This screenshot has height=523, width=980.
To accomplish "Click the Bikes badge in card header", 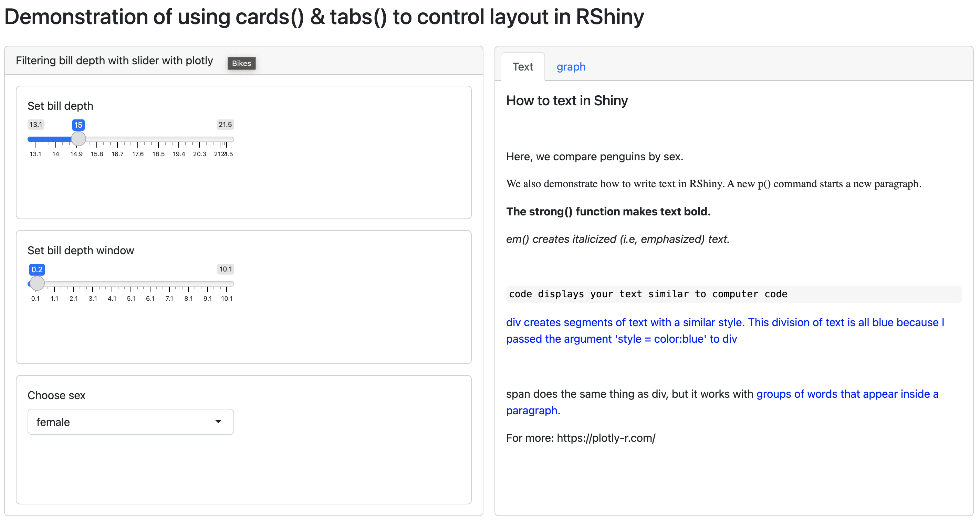I will (x=241, y=63).
